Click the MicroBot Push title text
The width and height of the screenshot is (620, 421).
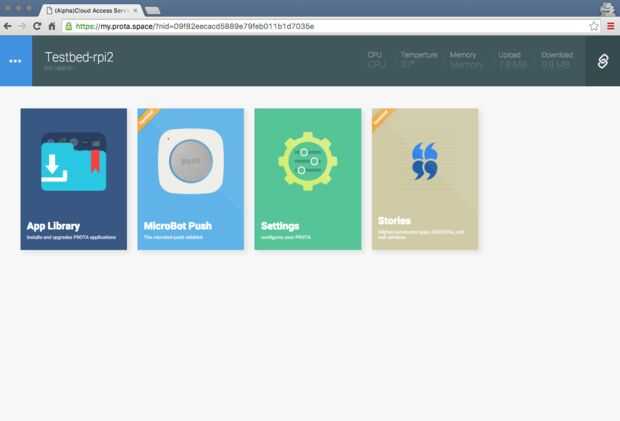pos(178,226)
